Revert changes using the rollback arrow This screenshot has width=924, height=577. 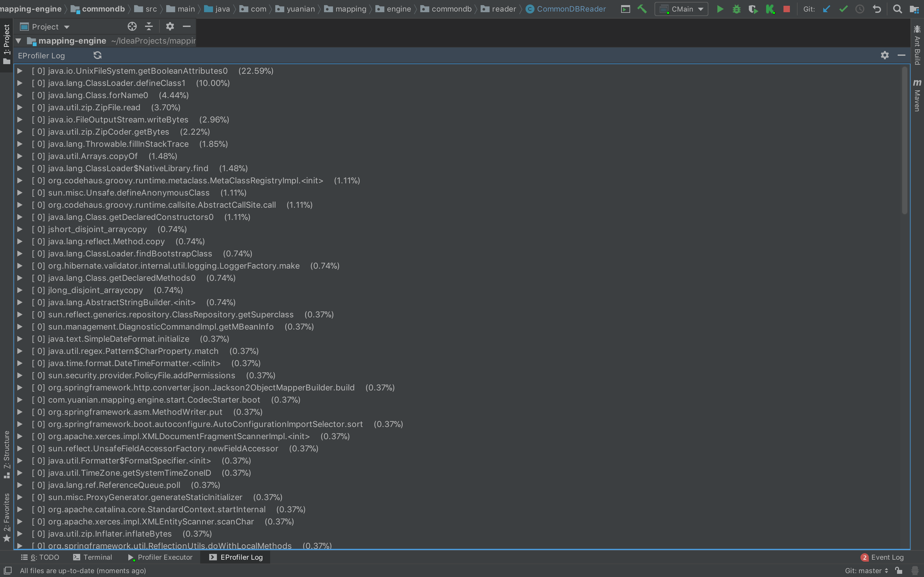click(x=877, y=9)
